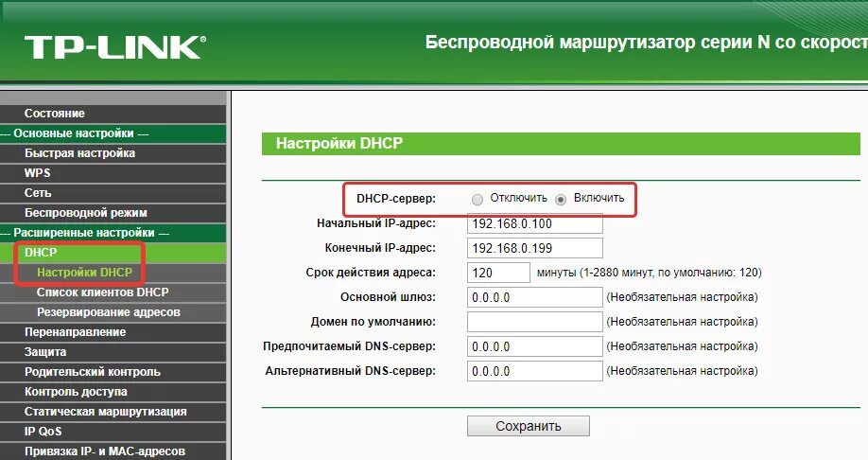The width and height of the screenshot is (868, 460).
Task: Focus the Альтернативный DNS-сервер field
Action: point(535,371)
